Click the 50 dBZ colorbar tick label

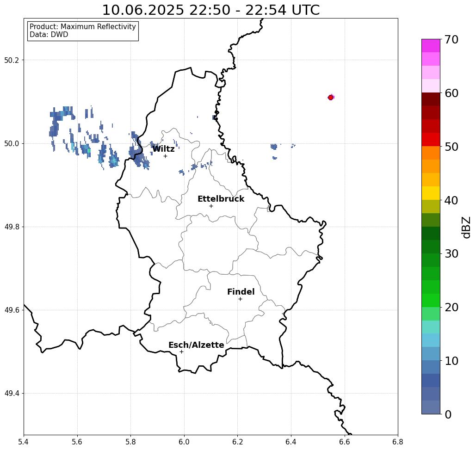pos(451,147)
